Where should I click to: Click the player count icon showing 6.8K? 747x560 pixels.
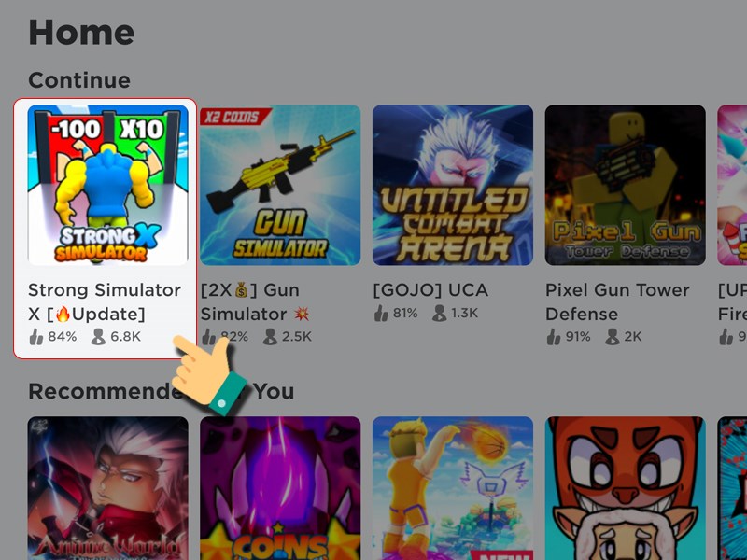click(98, 337)
